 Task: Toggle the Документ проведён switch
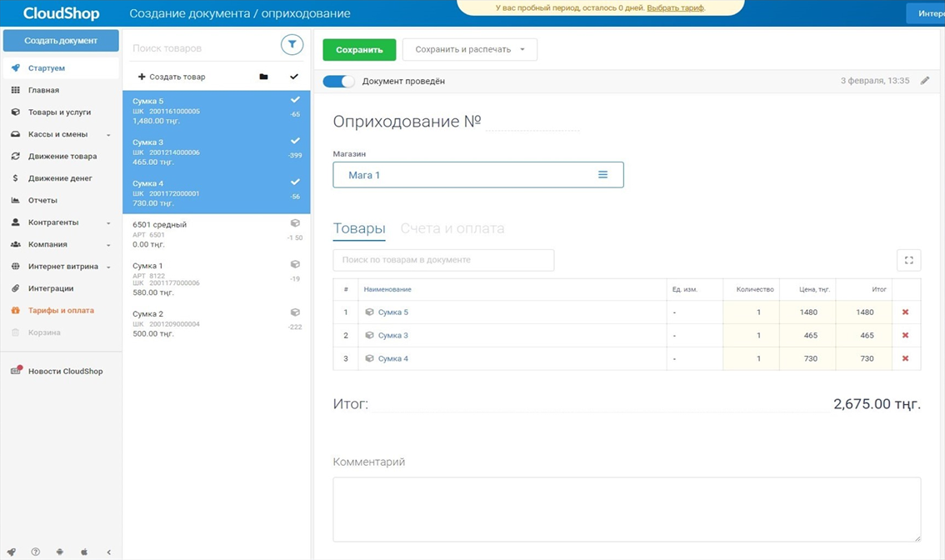[338, 82]
